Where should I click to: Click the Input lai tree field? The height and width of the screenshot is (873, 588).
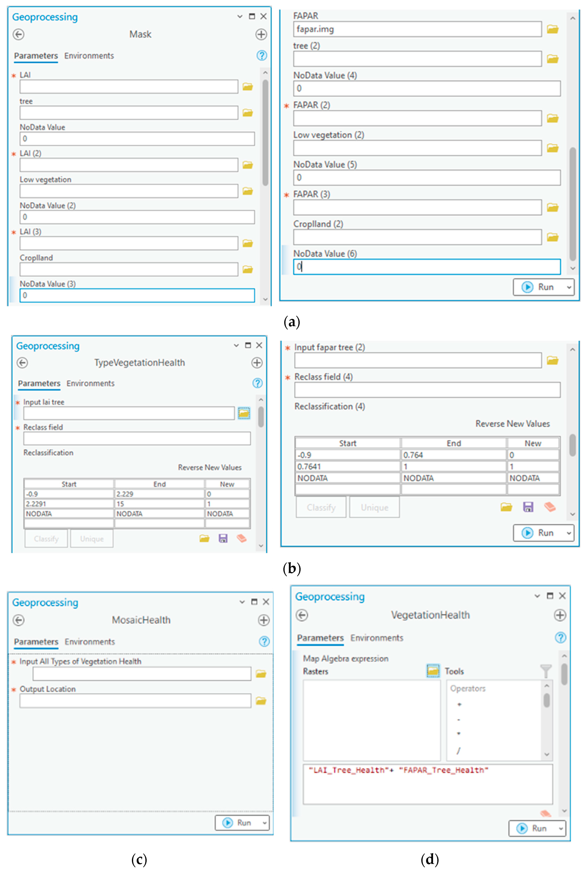coord(129,413)
